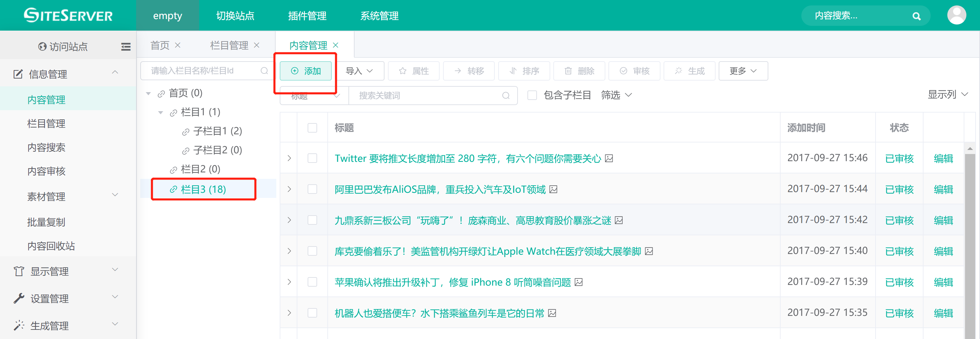The image size is (980, 339).
Task: Select the checkbox for the 阿里巴巴 AliOS article
Action: pyautogui.click(x=312, y=189)
